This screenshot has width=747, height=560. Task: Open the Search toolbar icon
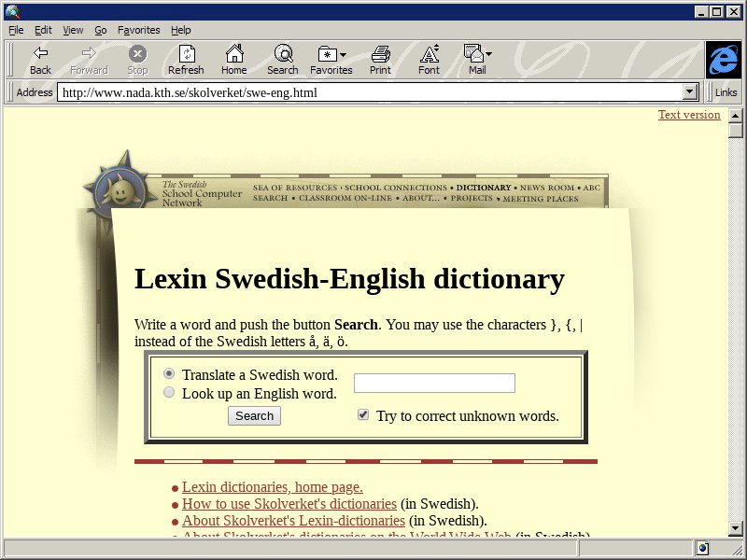(x=282, y=54)
